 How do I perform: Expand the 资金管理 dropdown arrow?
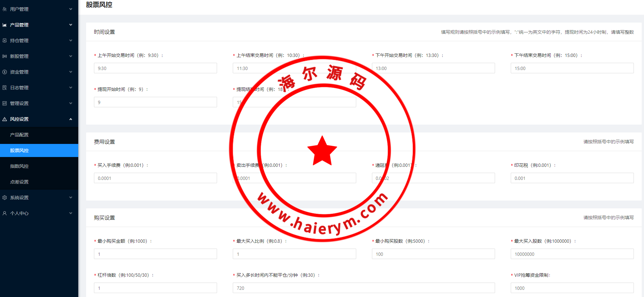(x=71, y=72)
